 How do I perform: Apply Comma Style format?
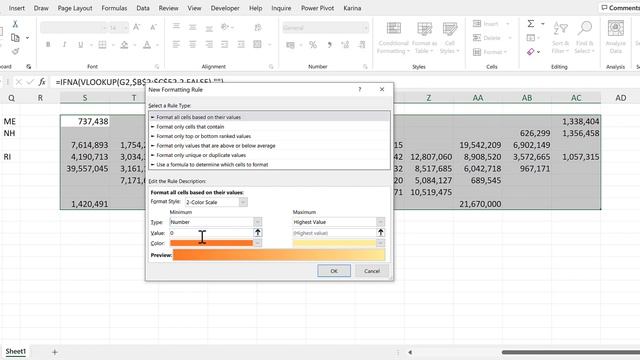pos(329,44)
